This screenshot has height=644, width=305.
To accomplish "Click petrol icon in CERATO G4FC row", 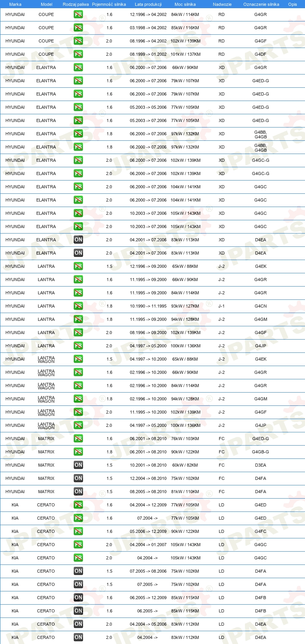I will [x=78, y=531].
